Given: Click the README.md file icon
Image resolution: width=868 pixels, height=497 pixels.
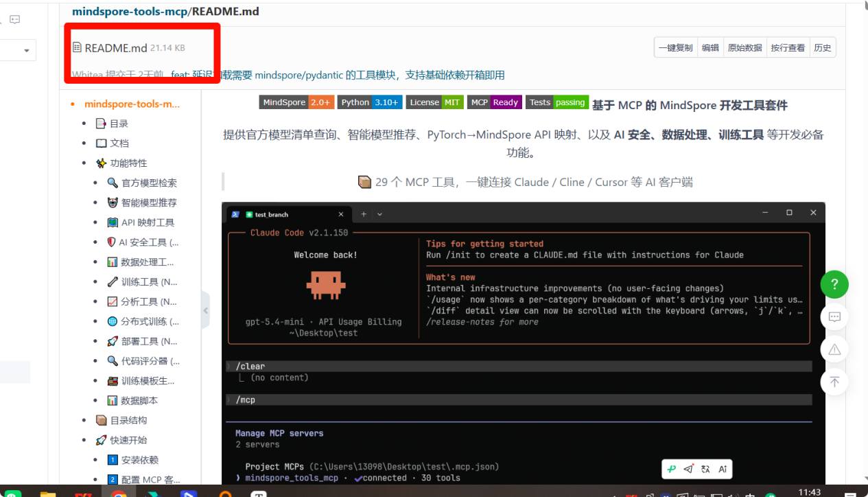Looking at the screenshot, I should tap(78, 47).
